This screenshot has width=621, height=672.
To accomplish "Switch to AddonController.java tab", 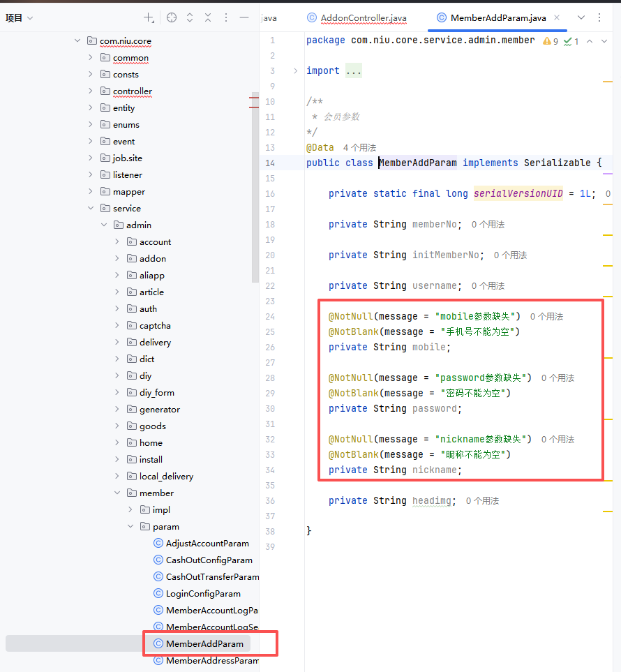I will (x=363, y=18).
